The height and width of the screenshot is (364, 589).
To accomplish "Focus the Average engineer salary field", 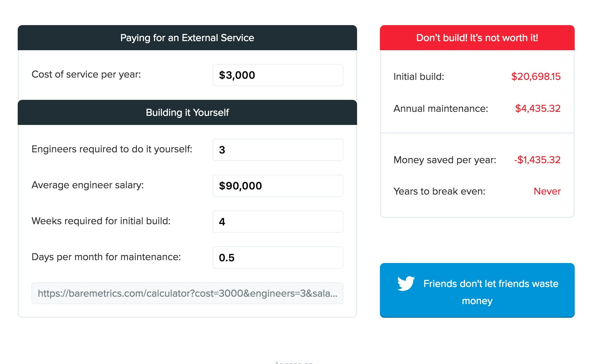I will (278, 186).
